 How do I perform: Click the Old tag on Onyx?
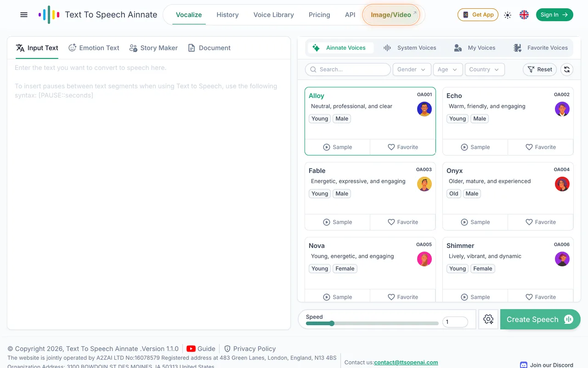coord(454,194)
